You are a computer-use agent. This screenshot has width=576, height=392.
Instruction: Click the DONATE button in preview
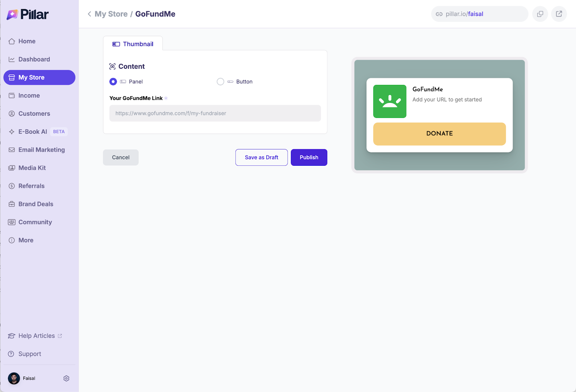[439, 134]
